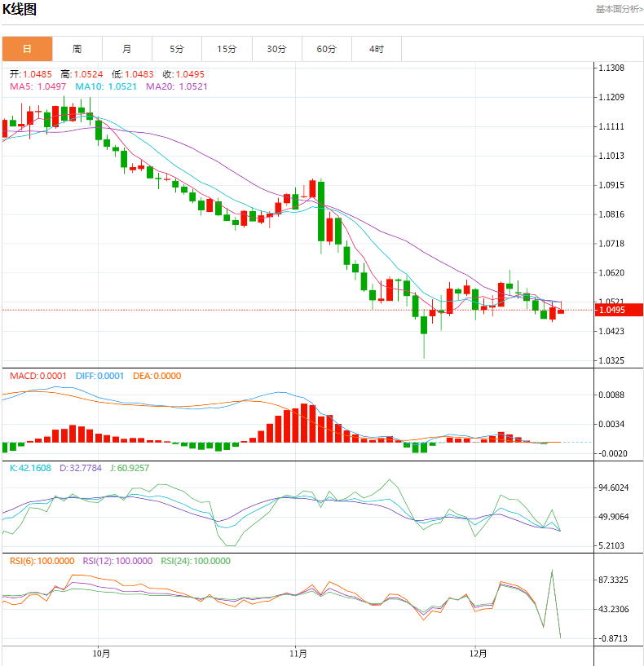Viewport: 644px width, 666px height.
Task: Click the 49.9064 KDJ axis label
Action: tap(614, 517)
